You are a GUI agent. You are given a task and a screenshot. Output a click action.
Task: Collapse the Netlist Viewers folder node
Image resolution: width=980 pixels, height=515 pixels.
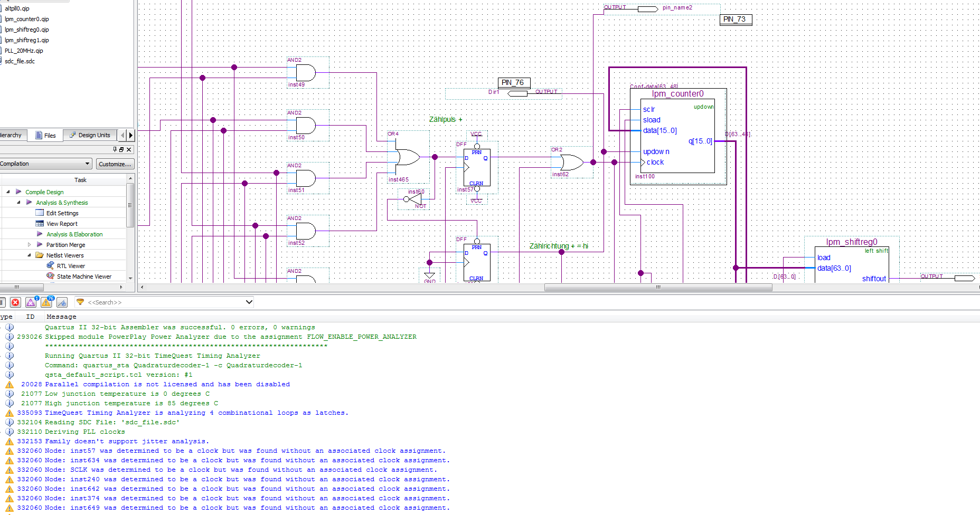[29, 255]
